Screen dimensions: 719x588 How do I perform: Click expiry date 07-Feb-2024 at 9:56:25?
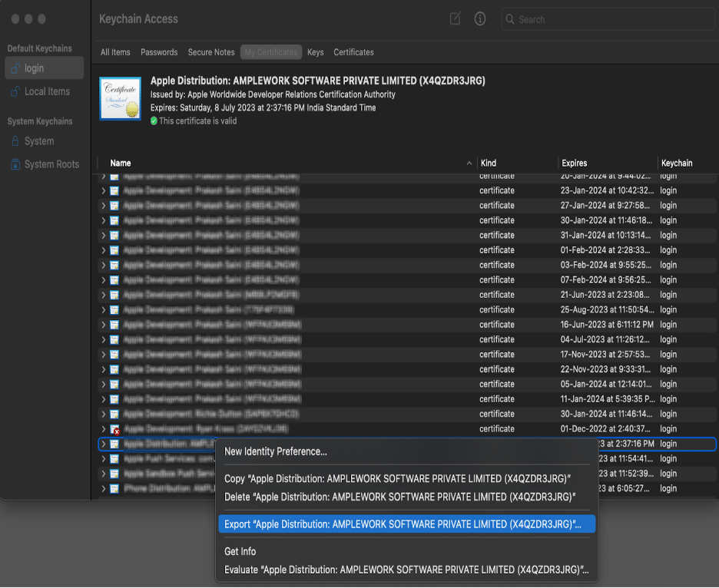pyautogui.click(x=605, y=280)
